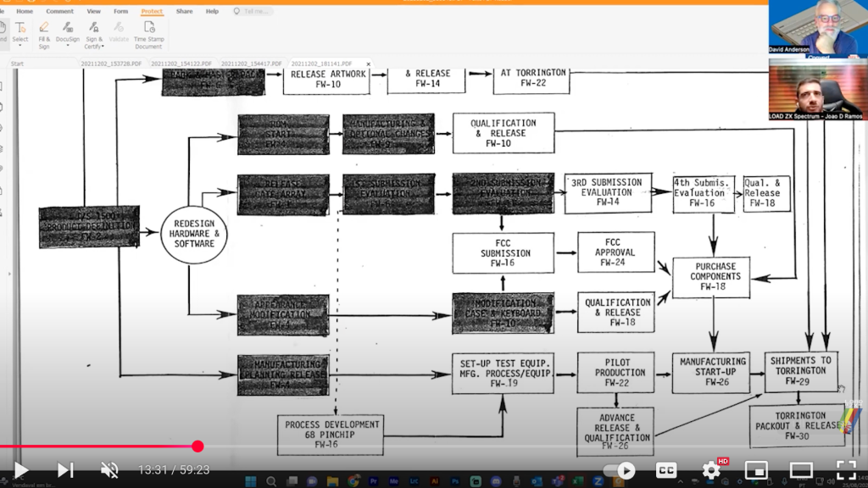
Task: Choose the Select text tool icon
Action: [20, 27]
